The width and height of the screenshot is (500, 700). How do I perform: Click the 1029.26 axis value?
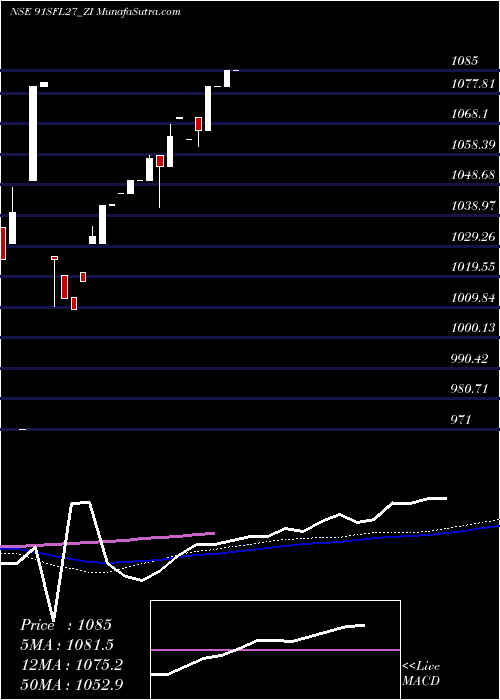point(473,236)
